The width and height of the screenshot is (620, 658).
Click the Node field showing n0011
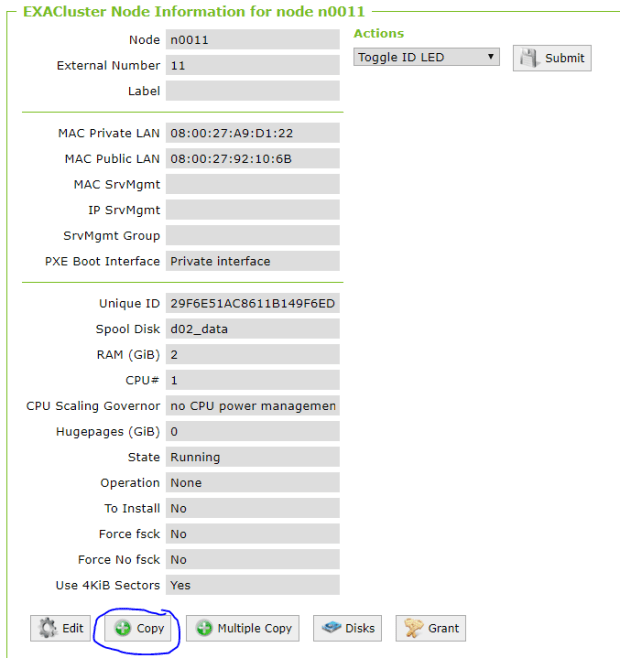click(253, 40)
